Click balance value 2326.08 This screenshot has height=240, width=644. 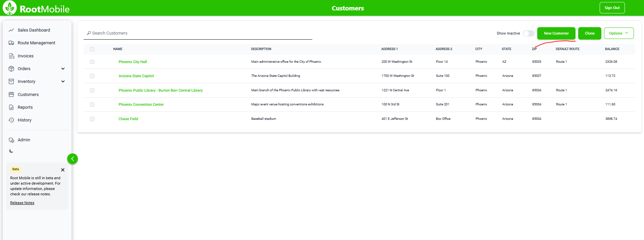coord(611,62)
